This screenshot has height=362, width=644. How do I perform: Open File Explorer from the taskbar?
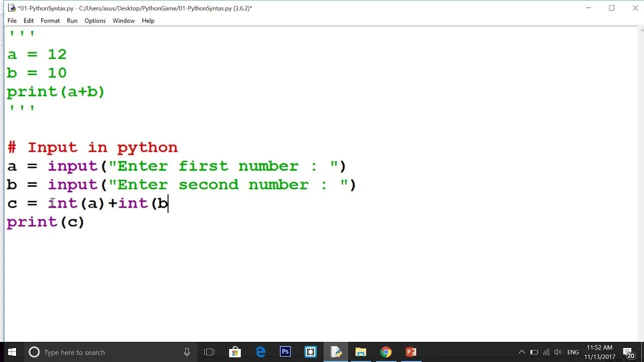point(361,352)
